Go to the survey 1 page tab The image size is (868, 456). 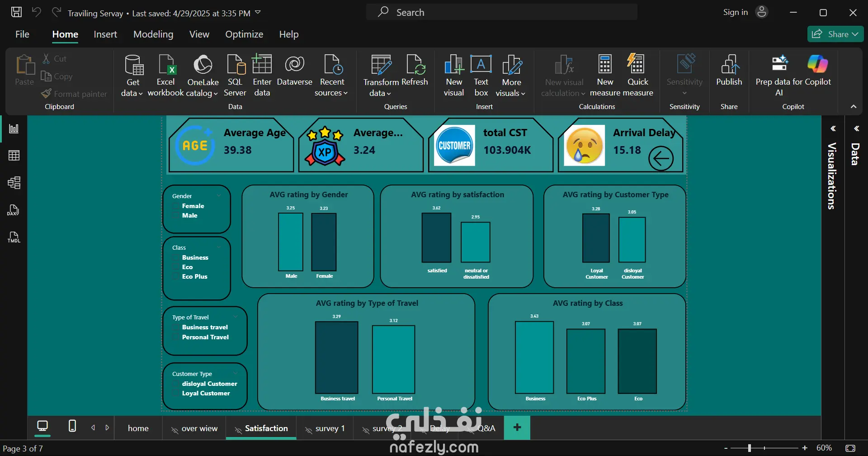325,428
